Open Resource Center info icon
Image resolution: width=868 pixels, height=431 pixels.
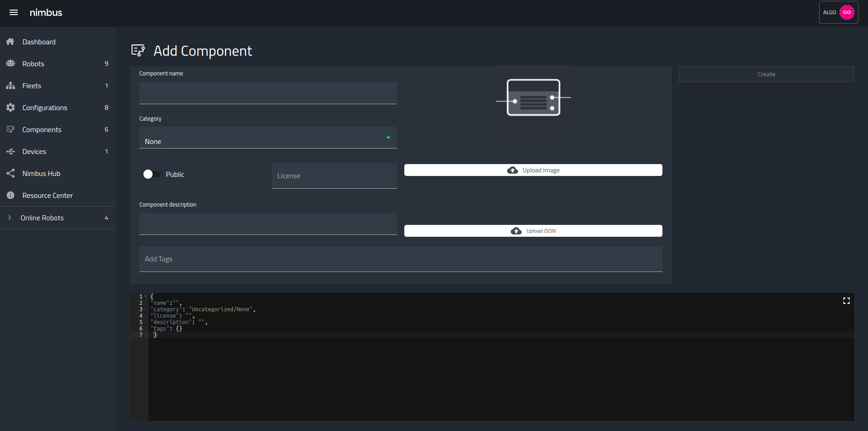(x=10, y=195)
